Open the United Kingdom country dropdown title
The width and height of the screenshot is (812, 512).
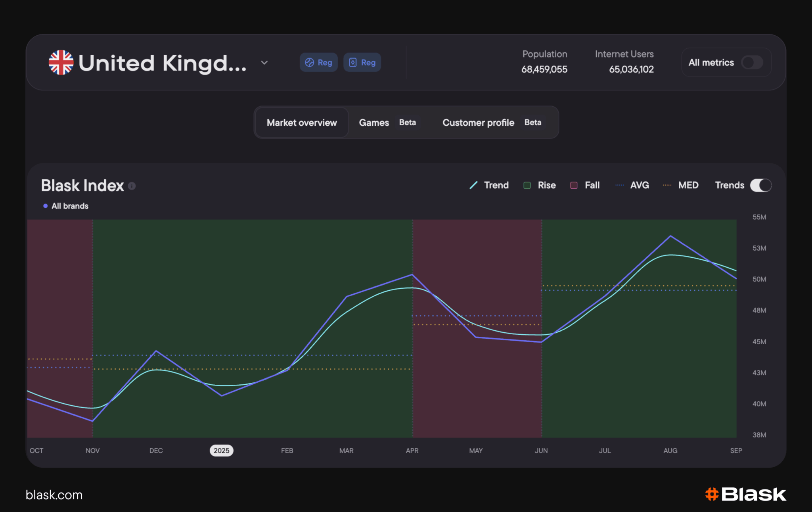(x=163, y=63)
